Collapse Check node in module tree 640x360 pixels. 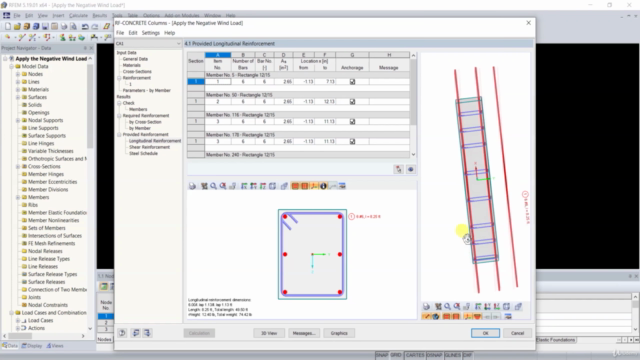[x=120, y=103]
